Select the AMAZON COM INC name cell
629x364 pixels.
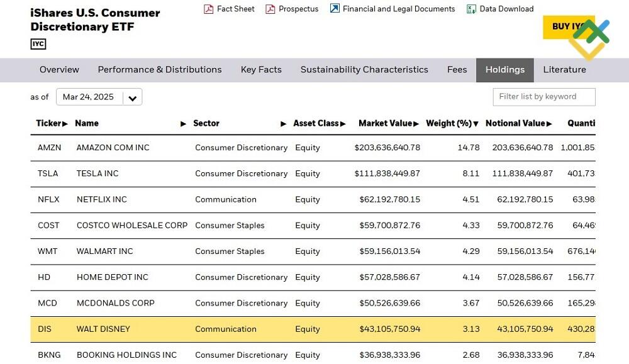click(113, 148)
